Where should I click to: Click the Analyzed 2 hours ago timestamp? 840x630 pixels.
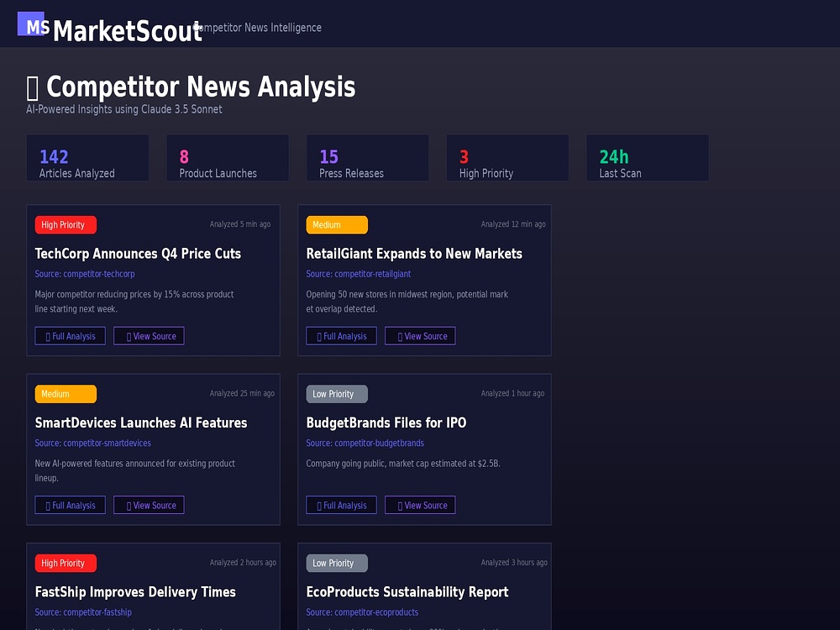tap(244, 563)
